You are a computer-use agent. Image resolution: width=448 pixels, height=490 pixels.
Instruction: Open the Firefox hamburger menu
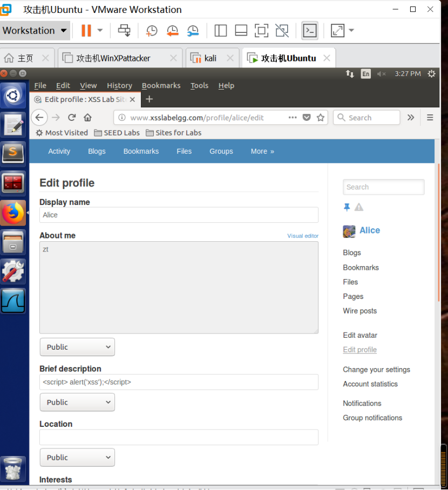coord(430,118)
